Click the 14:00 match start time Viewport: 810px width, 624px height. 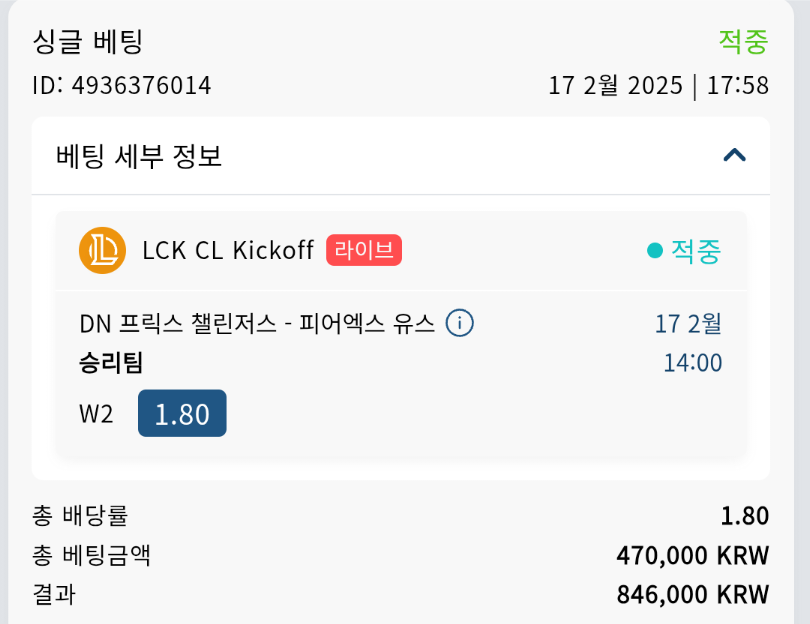[692, 362]
